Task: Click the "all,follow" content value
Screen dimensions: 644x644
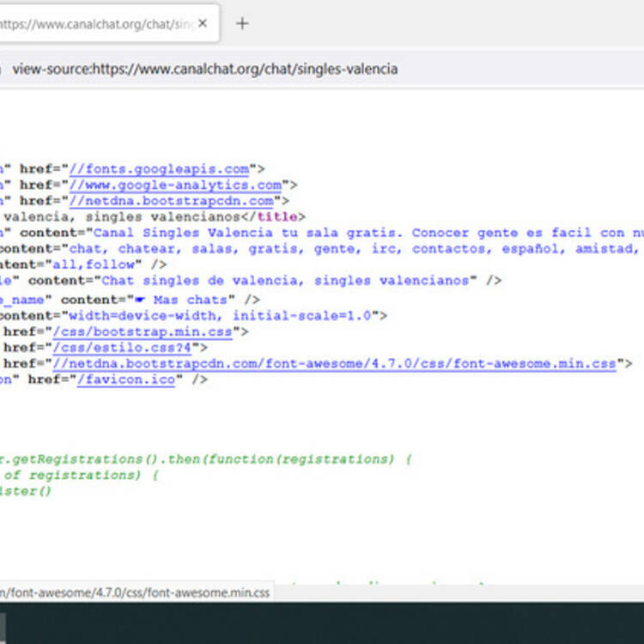Action: pos(97,265)
